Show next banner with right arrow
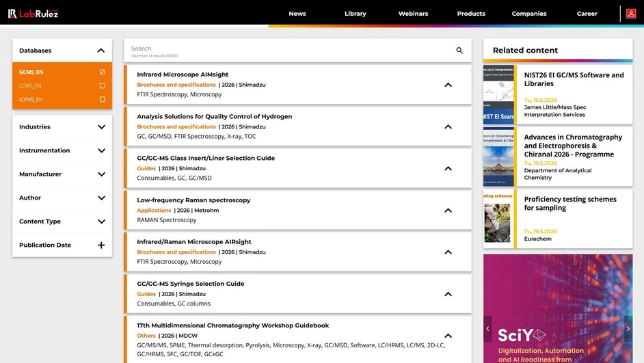 [628, 329]
